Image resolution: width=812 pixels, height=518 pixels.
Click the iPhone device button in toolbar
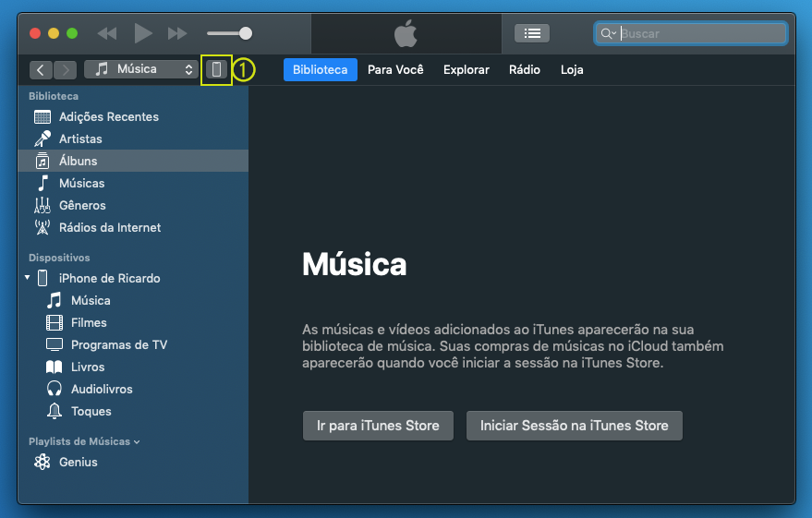(216, 69)
